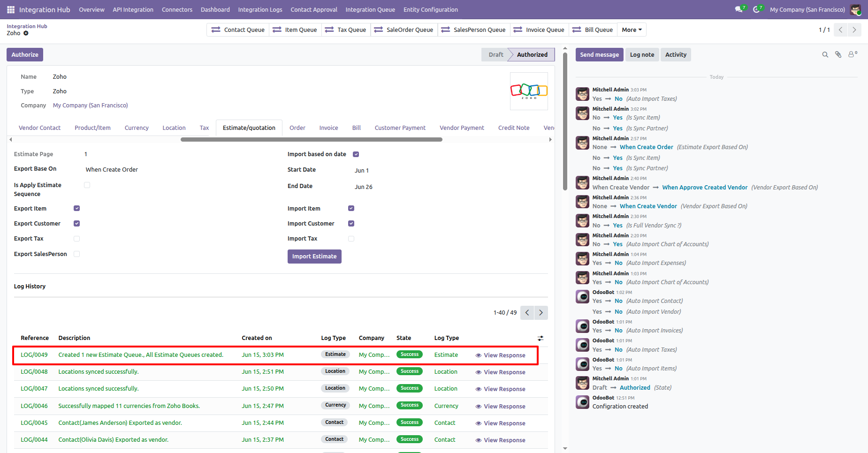Enable the Export SalesPerson checkbox
This screenshot has height=453, width=868.
(x=76, y=254)
